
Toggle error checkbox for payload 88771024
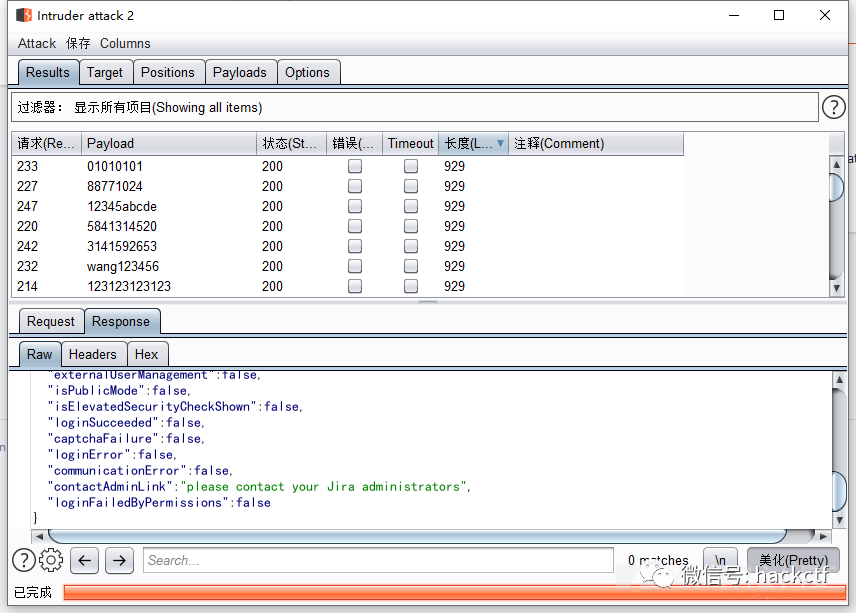[x=355, y=186]
